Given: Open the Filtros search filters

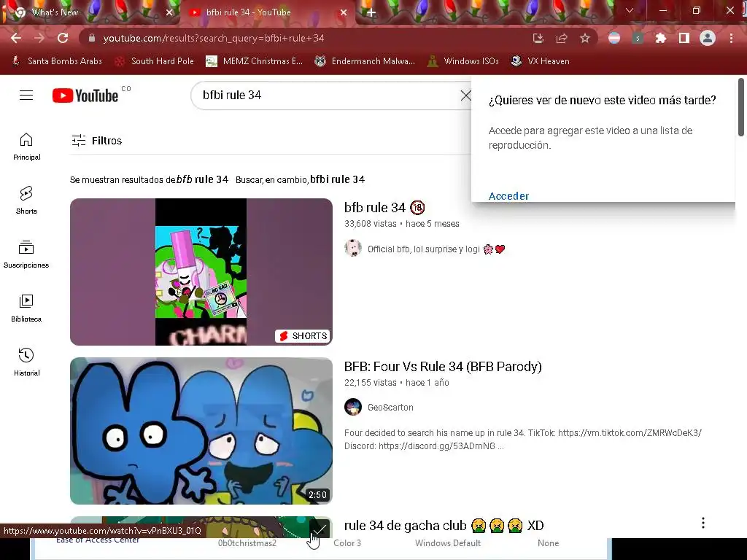Looking at the screenshot, I should (x=97, y=141).
